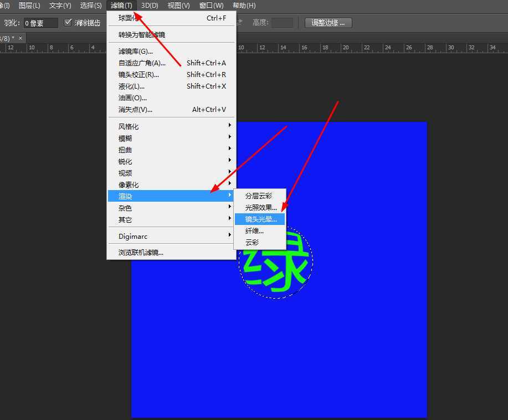Expand the 杂色 (Noise) submenu
The height and width of the screenshot is (420, 508).
(125, 208)
